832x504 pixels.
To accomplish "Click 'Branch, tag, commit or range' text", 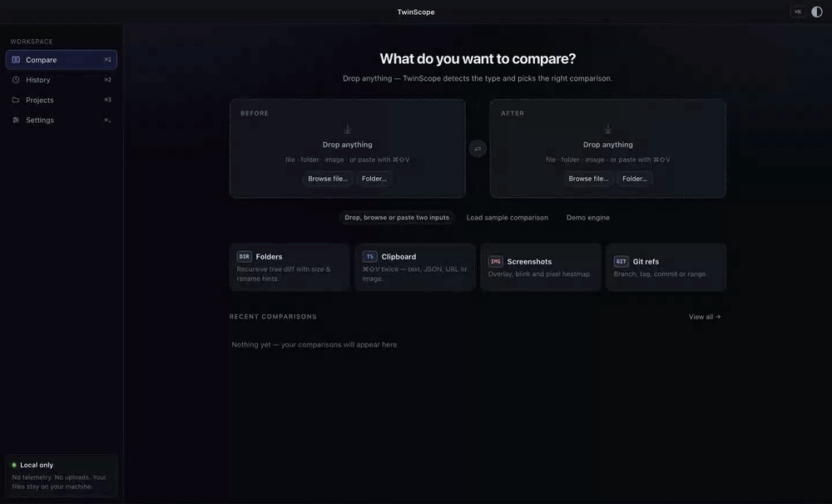I will (x=661, y=274).
